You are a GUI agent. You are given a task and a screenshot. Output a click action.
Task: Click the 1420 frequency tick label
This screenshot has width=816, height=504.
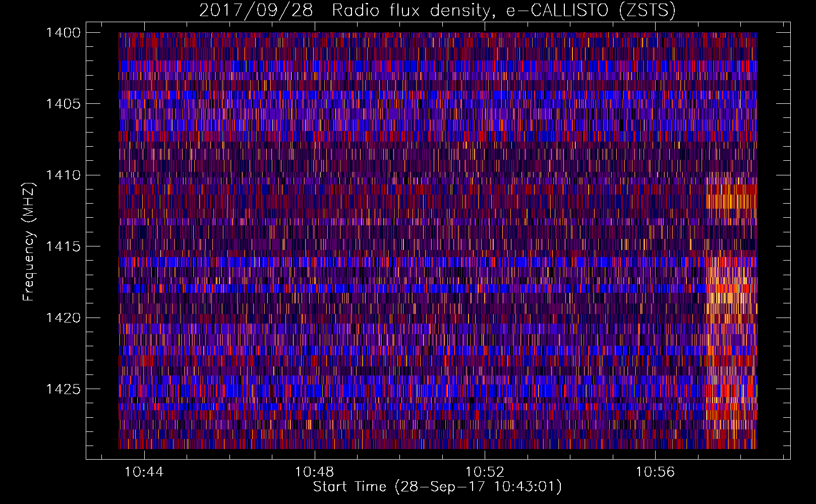[63, 318]
